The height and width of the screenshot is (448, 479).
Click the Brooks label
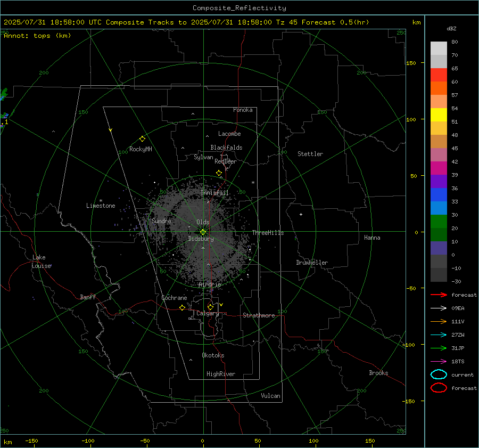pos(378,373)
